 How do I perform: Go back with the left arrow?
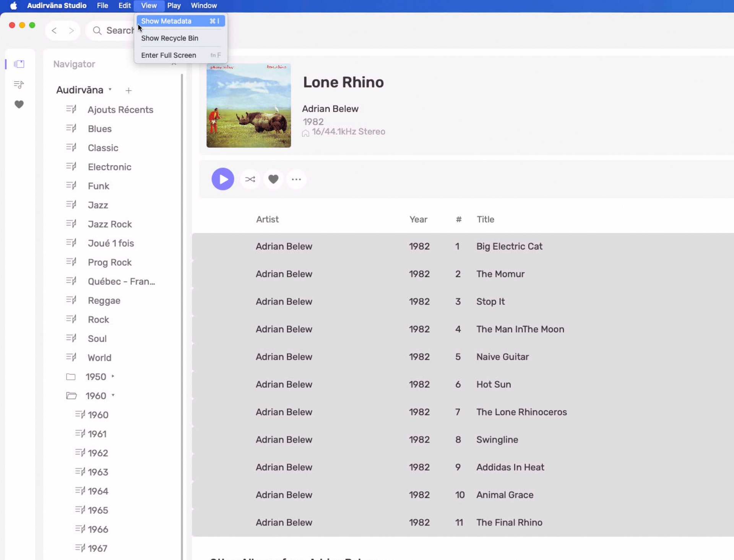point(54,31)
